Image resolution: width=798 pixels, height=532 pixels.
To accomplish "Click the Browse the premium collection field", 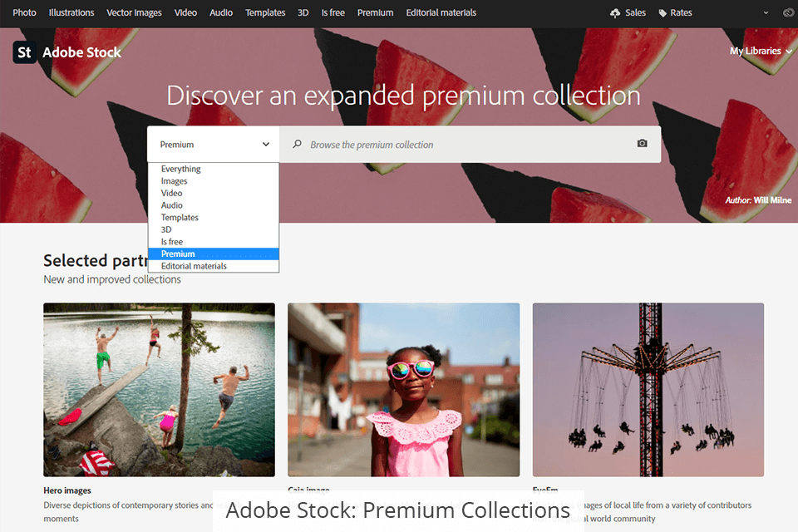I will [x=470, y=145].
